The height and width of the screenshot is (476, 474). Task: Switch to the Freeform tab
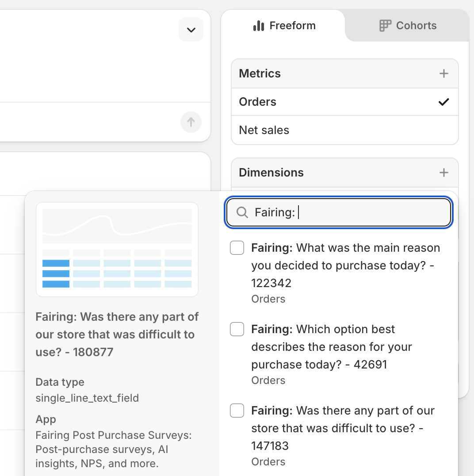(x=284, y=26)
